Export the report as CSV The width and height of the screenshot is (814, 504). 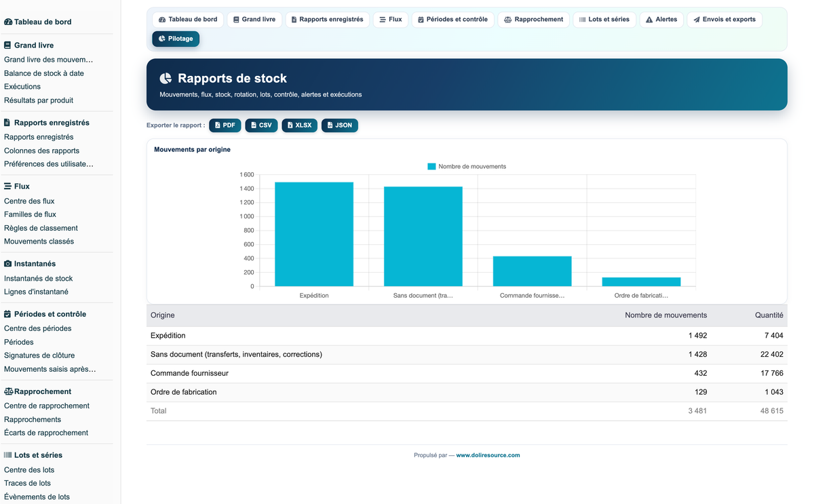coord(261,125)
